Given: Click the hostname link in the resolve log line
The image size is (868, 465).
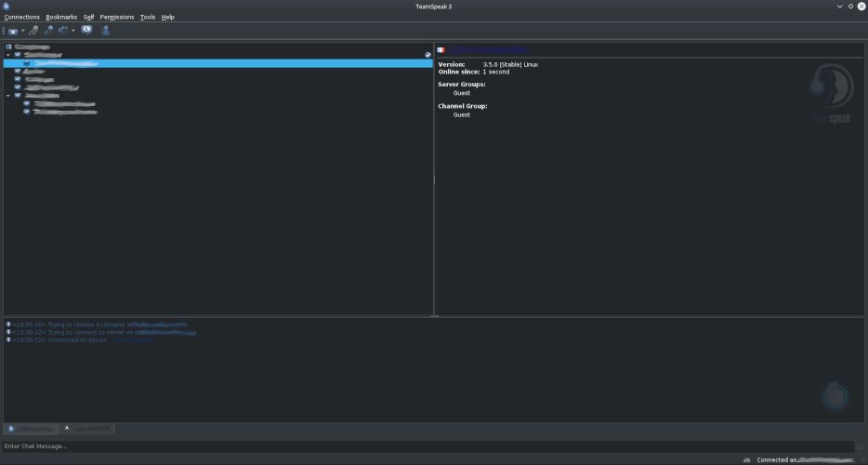Looking at the screenshot, I should click(x=158, y=325).
